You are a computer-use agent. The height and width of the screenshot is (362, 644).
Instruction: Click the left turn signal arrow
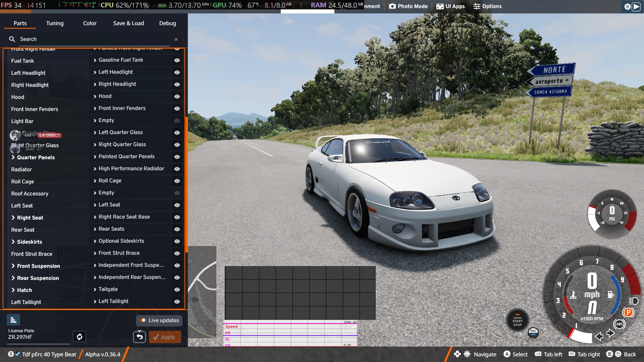tap(599, 336)
